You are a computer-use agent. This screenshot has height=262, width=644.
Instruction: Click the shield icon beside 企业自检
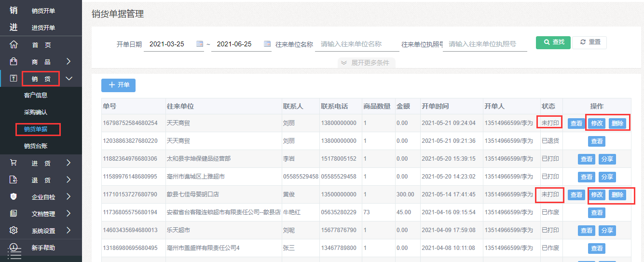[14, 196]
